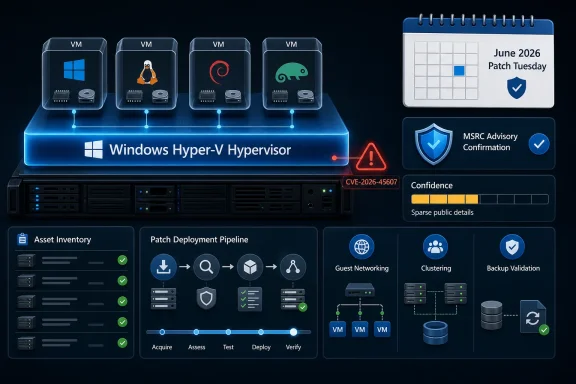Click the green chameleon SUSE icon
This screenshot has width=576, height=384.
291,72
